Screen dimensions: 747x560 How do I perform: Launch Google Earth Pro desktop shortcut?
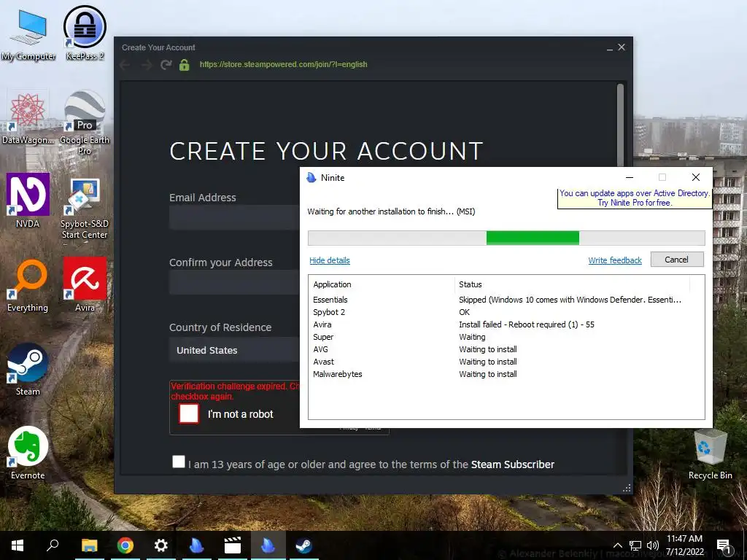[x=85, y=122]
